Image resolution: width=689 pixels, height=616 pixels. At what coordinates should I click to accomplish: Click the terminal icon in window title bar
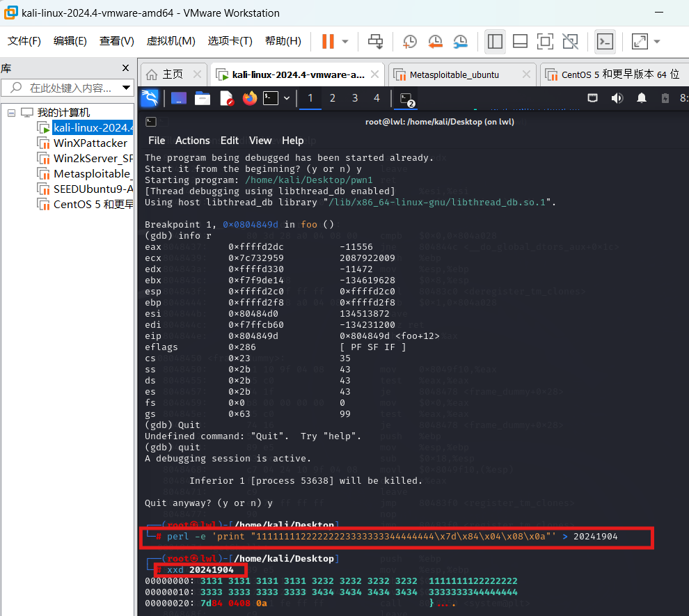coord(151,122)
